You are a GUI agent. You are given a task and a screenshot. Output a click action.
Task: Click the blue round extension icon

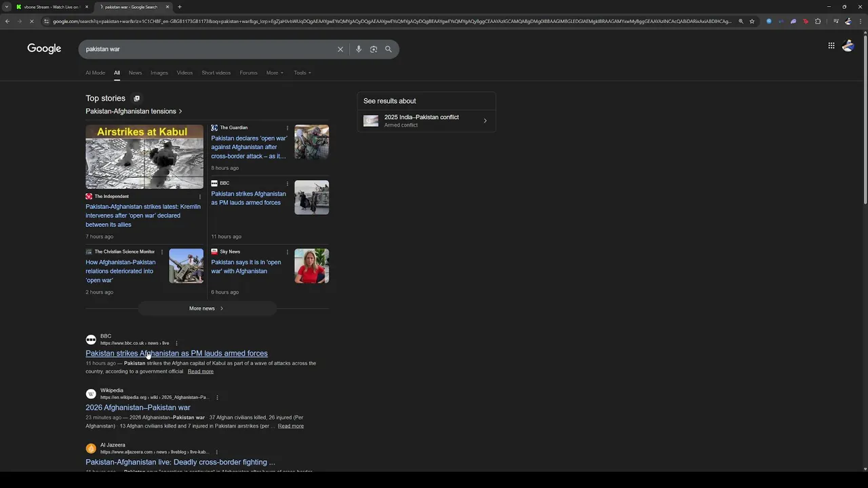pyautogui.click(x=769, y=21)
